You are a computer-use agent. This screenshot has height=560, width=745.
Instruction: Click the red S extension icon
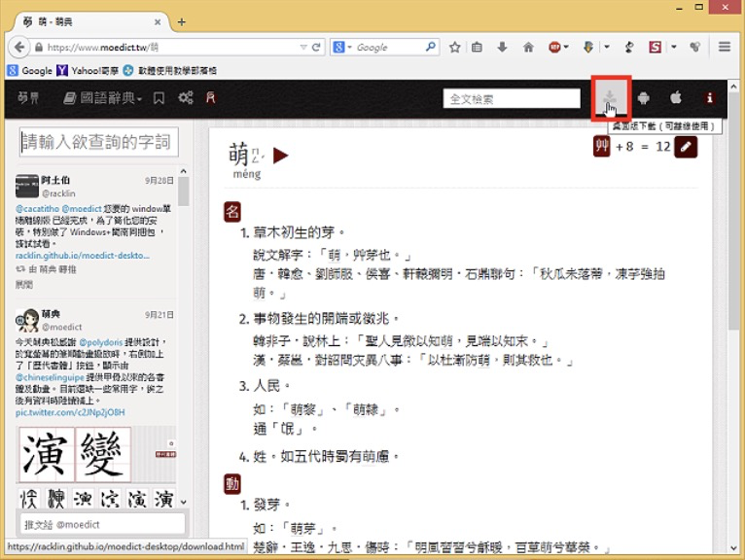click(x=656, y=47)
